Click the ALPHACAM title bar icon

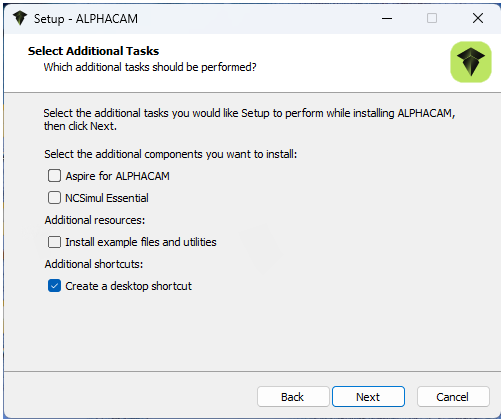tap(20, 18)
